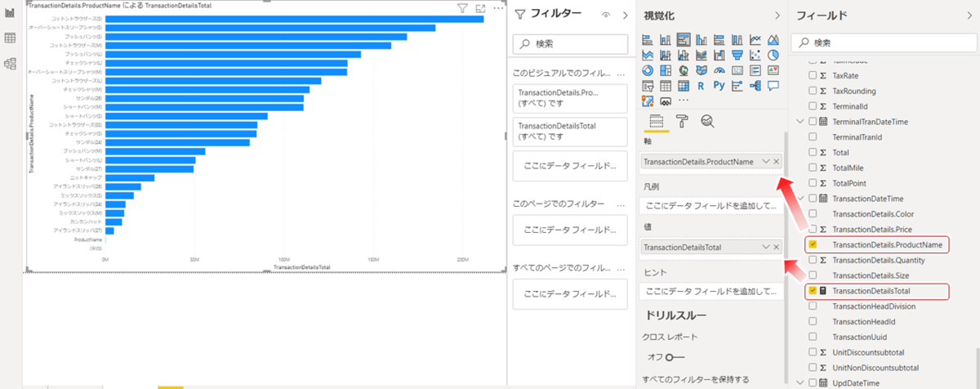The height and width of the screenshot is (389, 980).
Task: Open Model view in left sidebar
Action: (11, 63)
